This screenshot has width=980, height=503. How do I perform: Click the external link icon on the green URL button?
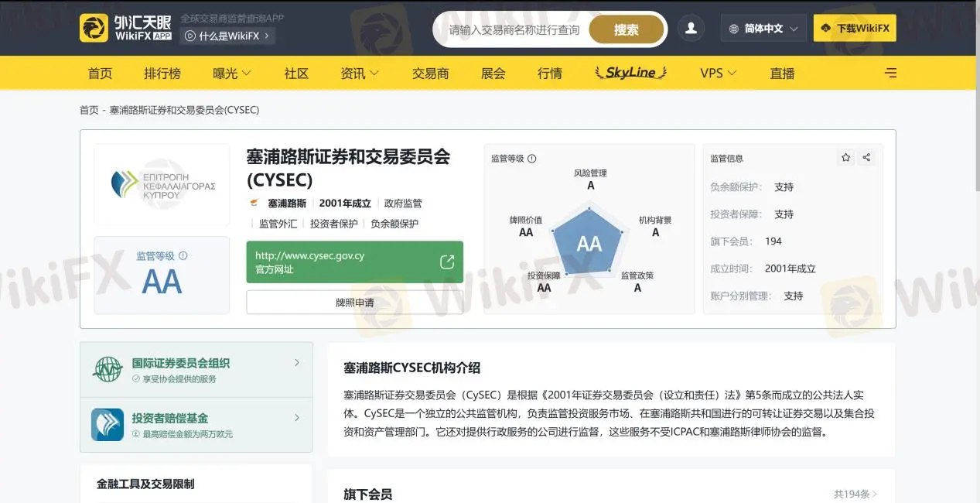(447, 262)
